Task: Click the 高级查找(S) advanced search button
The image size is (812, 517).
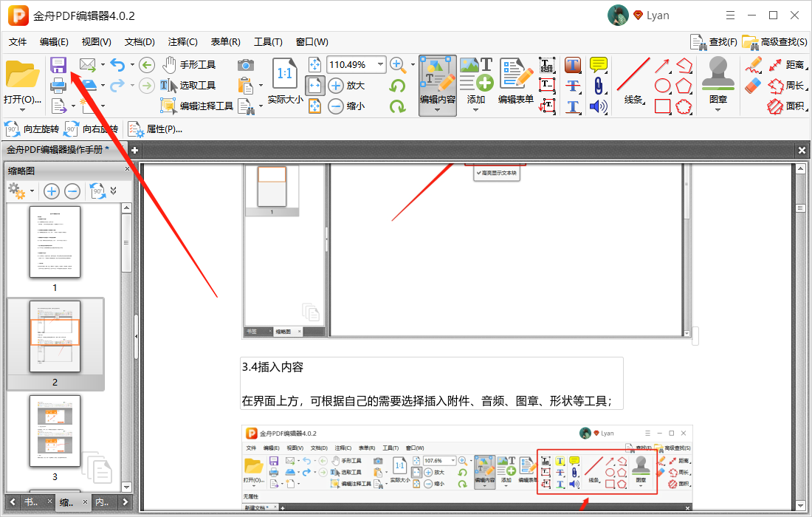Action: (774, 42)
